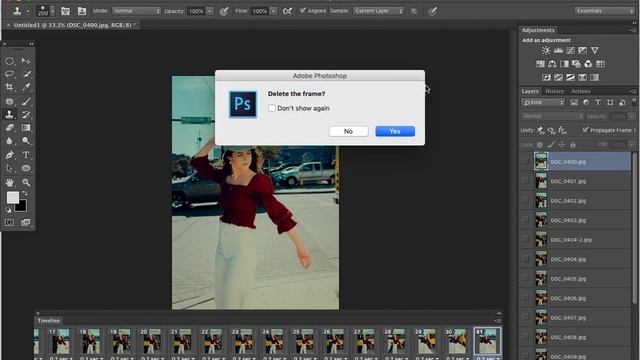
Task: Select the Move tool
Action: point(26,61)
